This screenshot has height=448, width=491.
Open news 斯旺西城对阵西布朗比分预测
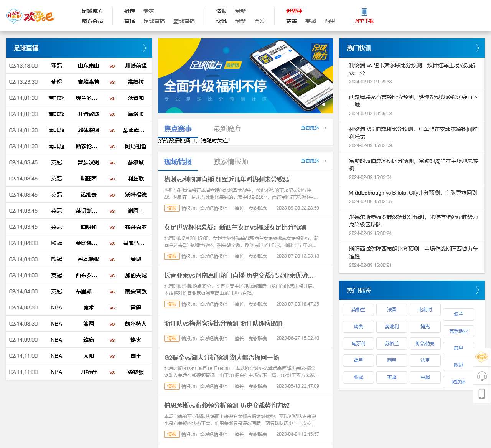coord(414,253)
